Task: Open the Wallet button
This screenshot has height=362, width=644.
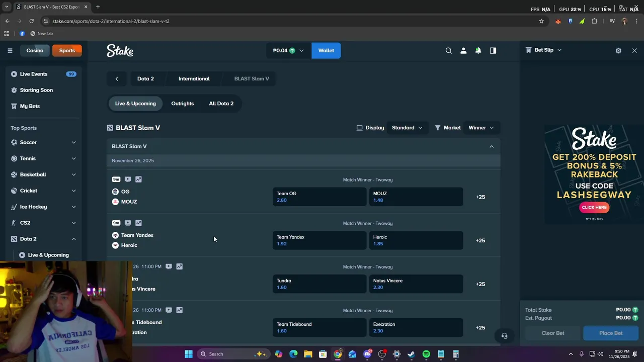Action: pos(326,50)
